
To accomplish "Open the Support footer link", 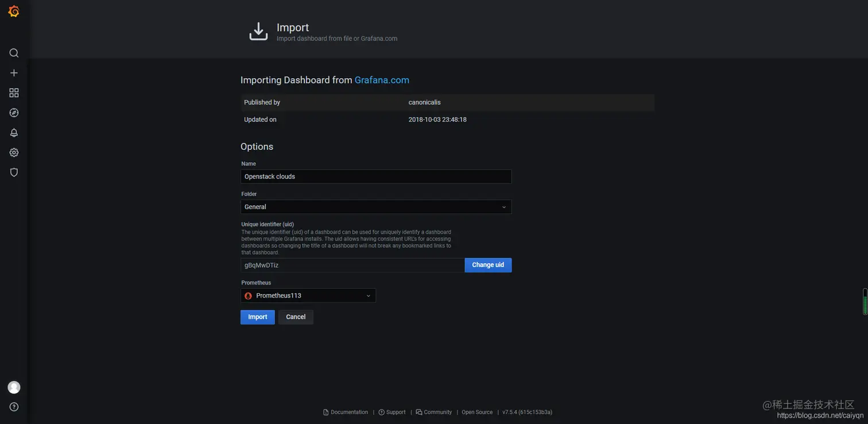I will 392,412.
